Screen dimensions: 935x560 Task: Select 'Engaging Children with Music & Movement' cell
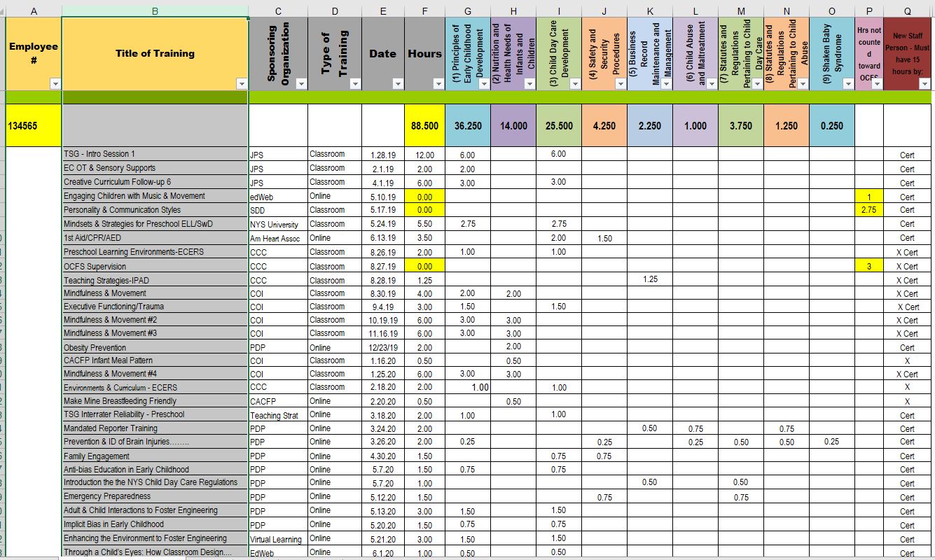(155, 196)
